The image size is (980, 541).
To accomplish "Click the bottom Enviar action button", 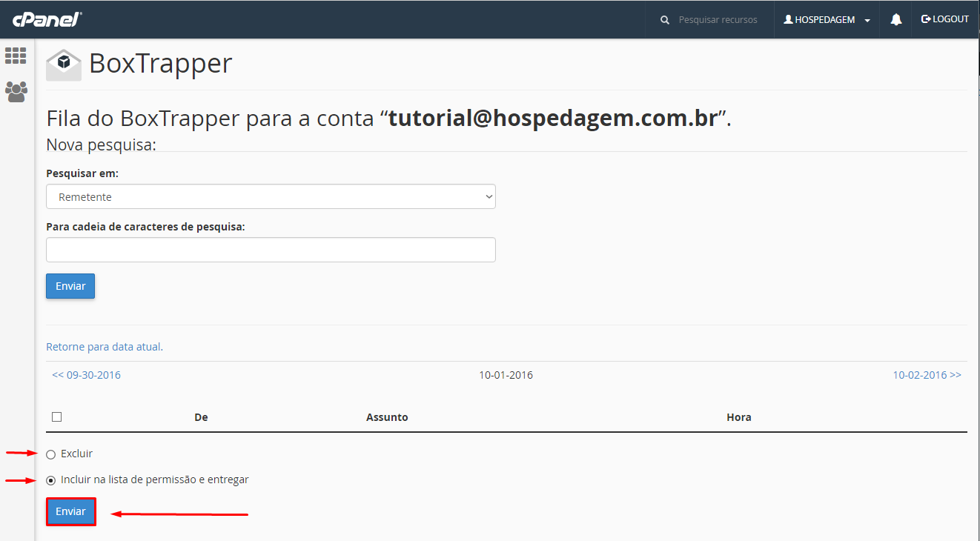I will tap(71, 511).
